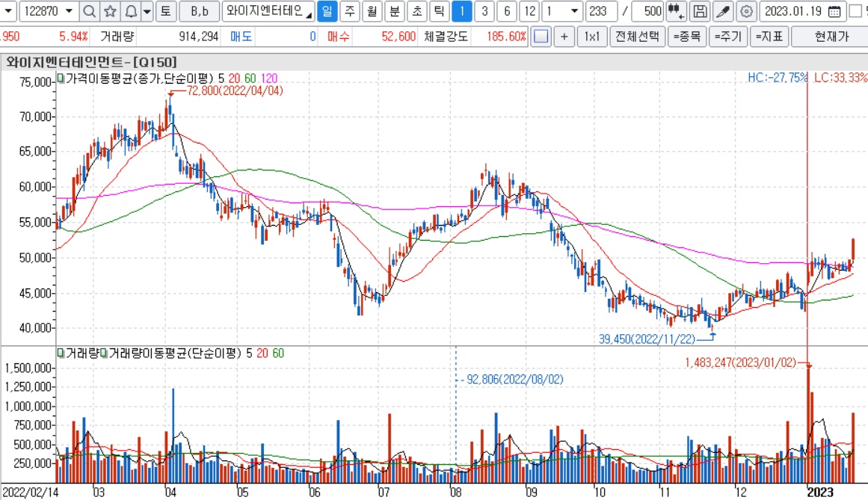Click the 72,800(2022/04/04) high price label
The image size is (868, 500).
235,90
